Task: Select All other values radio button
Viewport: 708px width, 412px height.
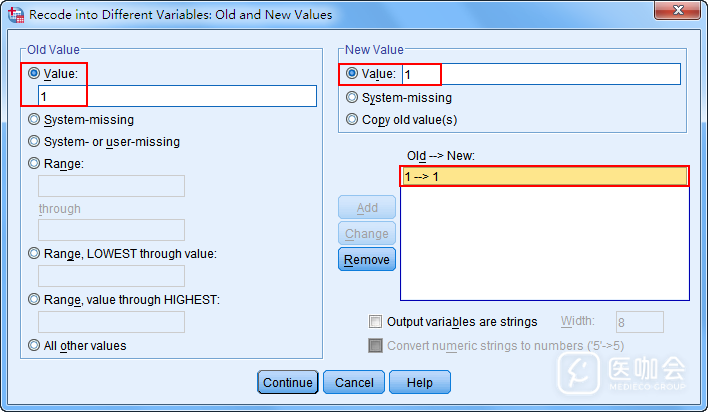Action: (35, 346)
